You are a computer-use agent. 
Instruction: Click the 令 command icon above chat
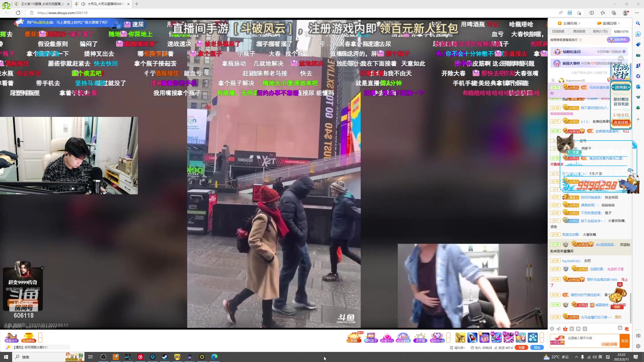pos(585,329)
